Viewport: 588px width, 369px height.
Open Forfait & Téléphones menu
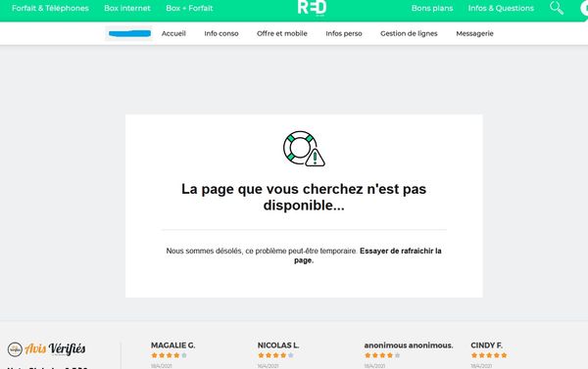(50, 8)
